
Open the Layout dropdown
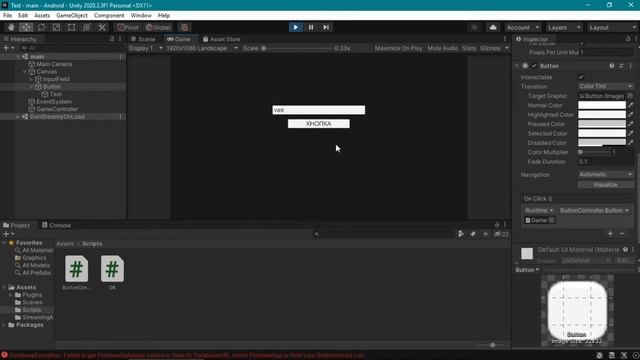pyautogui.click(x=612, y=27)
